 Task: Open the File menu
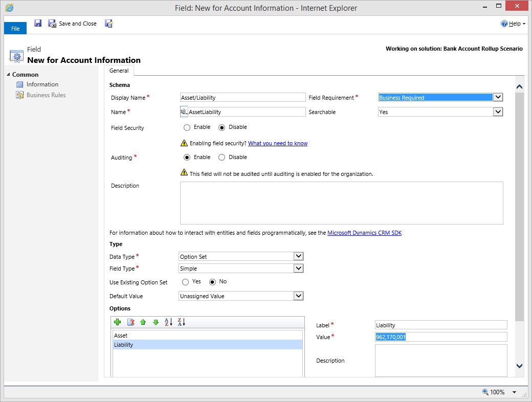click(15, 29)
